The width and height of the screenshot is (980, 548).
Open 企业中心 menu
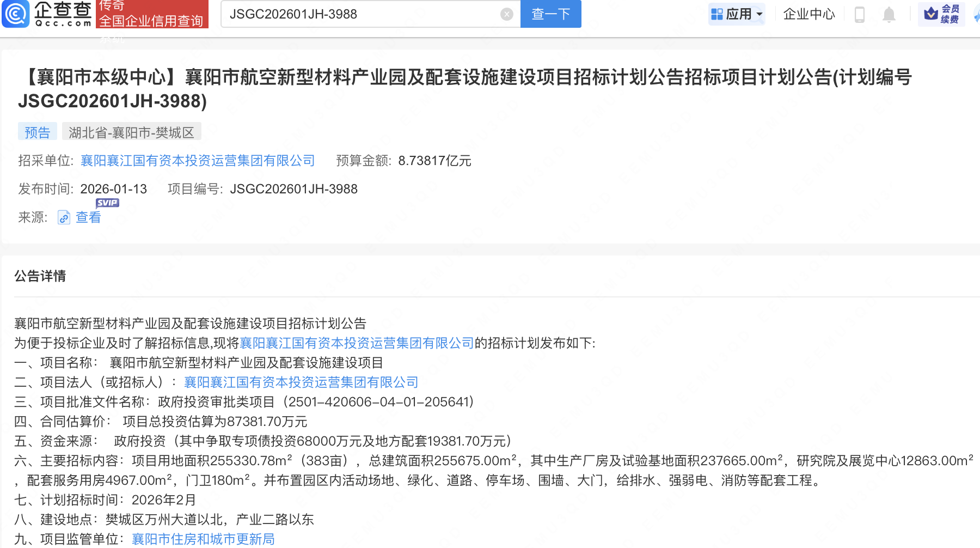click(x=808, y=14)
